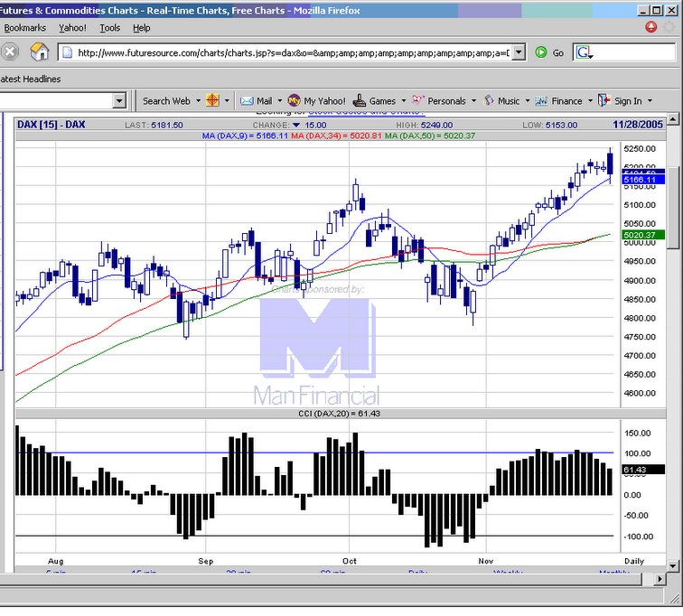Click the vertical scrollbar thumb
Screen dimensions: 683x616
pos(673,208)
